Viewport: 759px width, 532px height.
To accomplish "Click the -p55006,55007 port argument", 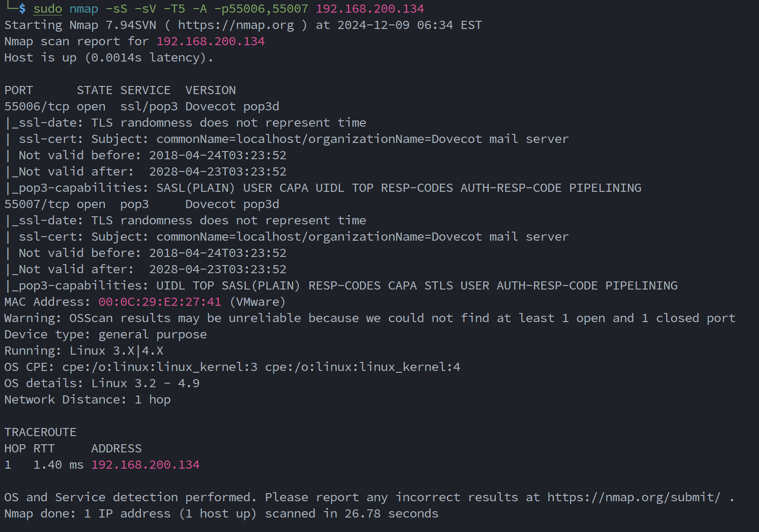I will [261, 9].
